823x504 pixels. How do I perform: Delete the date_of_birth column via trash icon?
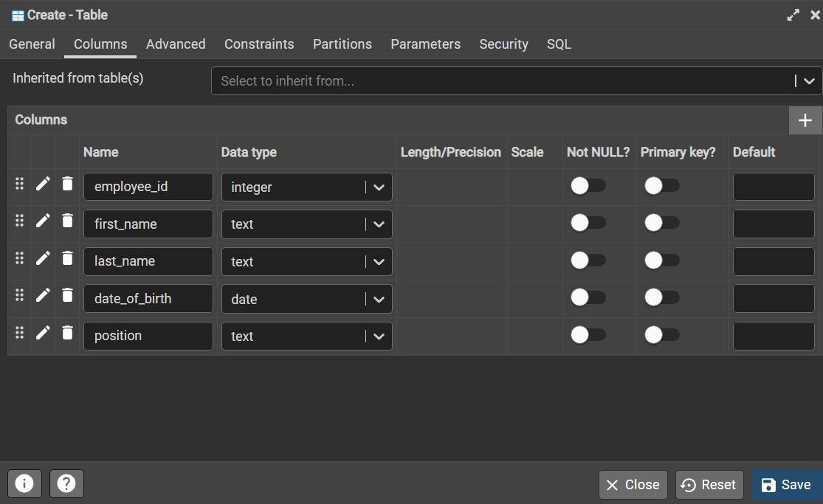coord(67,295)
